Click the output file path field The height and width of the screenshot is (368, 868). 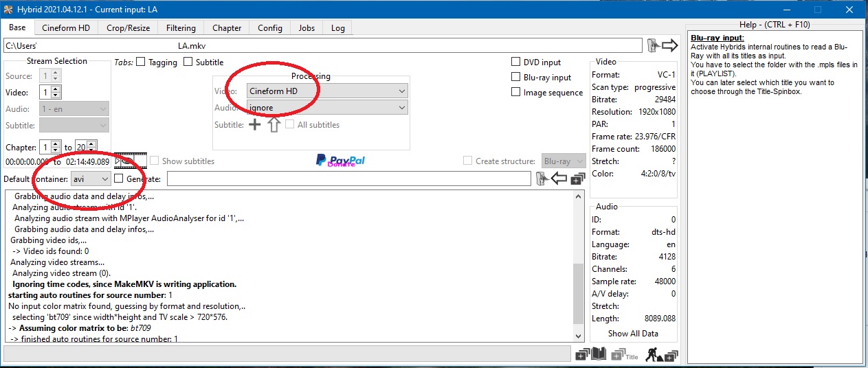click(349, 179)
